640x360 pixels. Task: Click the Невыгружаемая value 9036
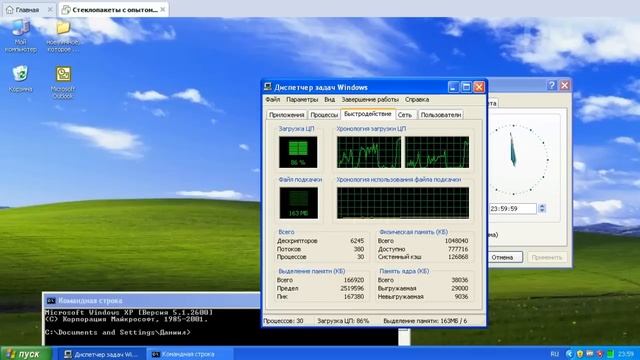pos(462,297)
